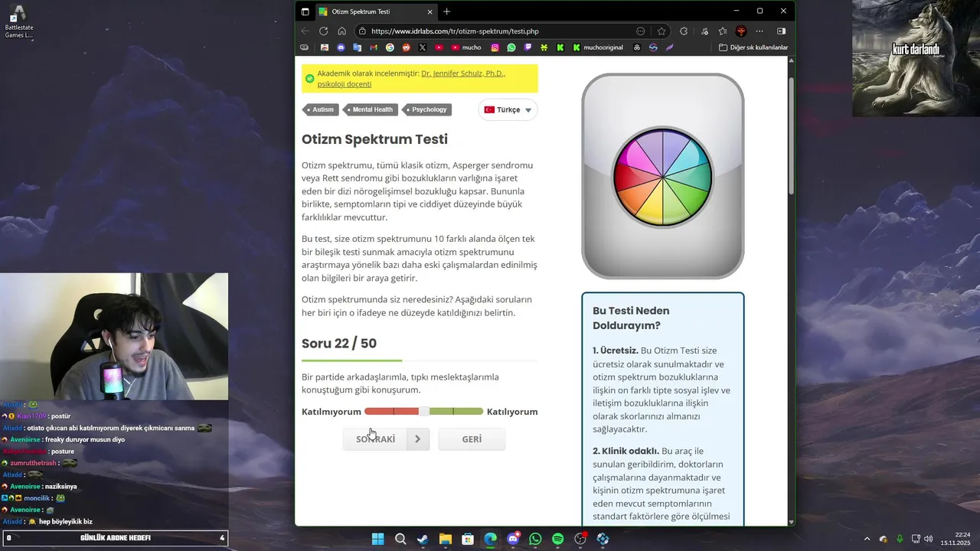Open the Reddit bookmark in the favorites bar
Image resolution: width=980 pixels, height=551 pixels.
[x=406, y=47]
